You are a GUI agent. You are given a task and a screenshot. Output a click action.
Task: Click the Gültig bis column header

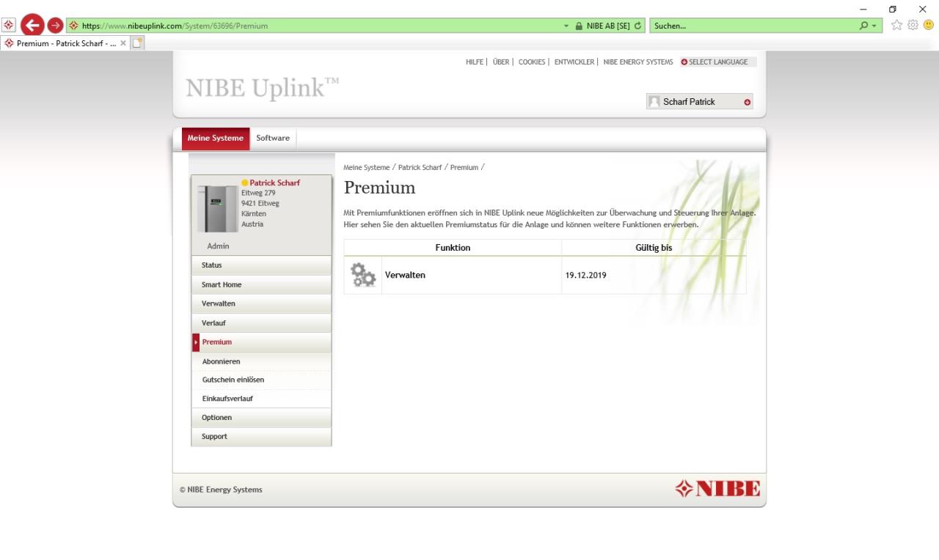pyautogui.click(x=654, y=248)
